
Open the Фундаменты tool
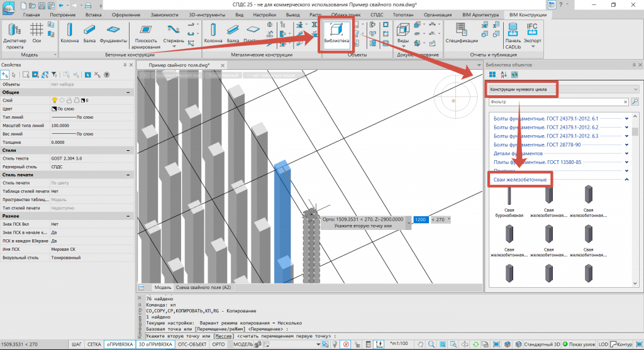(113, 33)
